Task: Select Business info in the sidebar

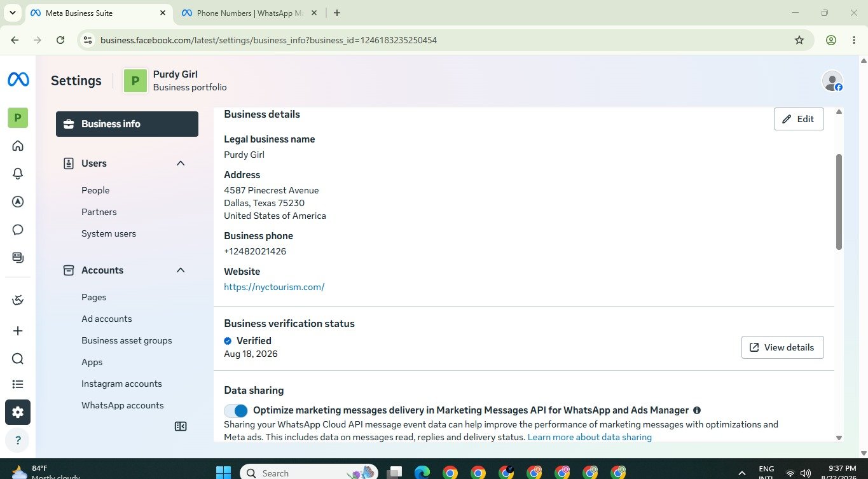Action: [x=127, y=124]
